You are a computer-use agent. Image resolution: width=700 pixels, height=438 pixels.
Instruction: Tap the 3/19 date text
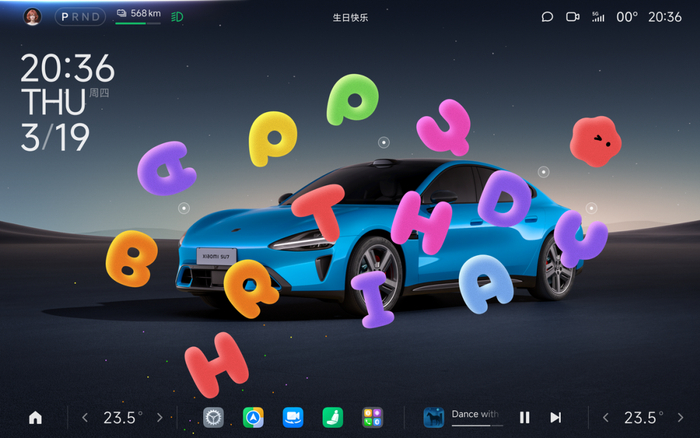click(55, 137)
